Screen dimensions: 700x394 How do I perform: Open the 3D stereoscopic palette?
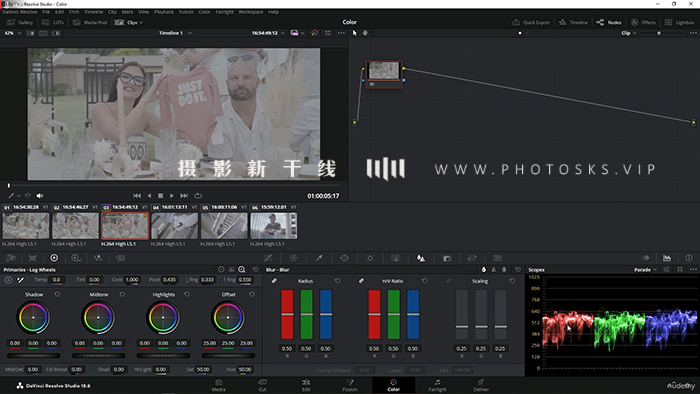tap(497, 258)
